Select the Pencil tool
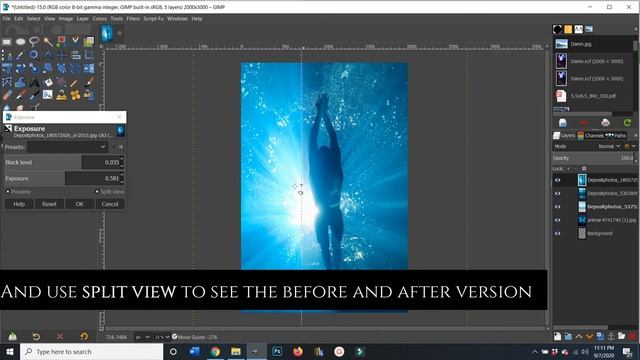The height and width of the screenshot is (360, 640). click(73, 83)
